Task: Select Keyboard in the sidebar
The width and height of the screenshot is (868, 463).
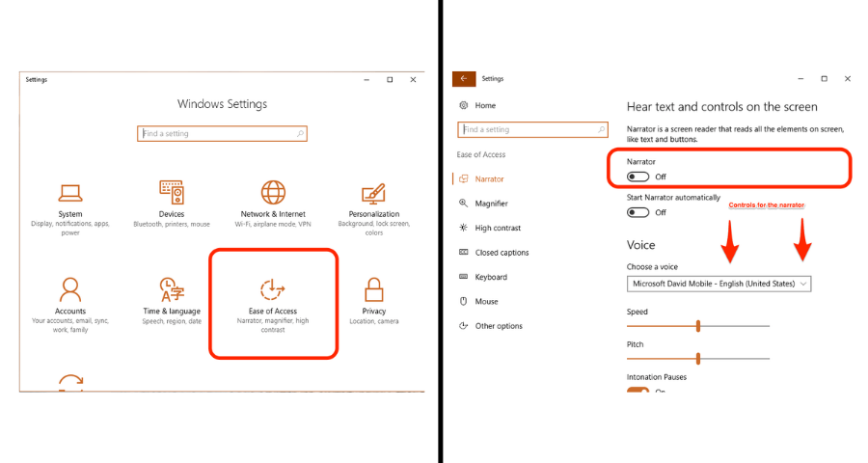Action: [491, 277]
